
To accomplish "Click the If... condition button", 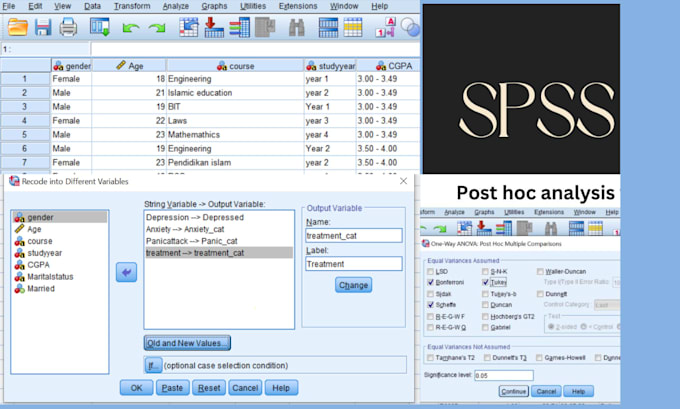I will tap(153, 365).
